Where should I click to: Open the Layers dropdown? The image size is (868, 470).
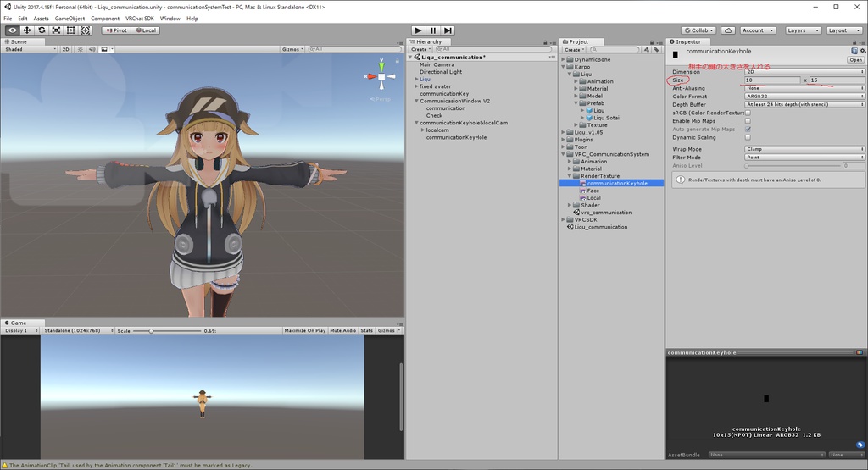point(802,30)
